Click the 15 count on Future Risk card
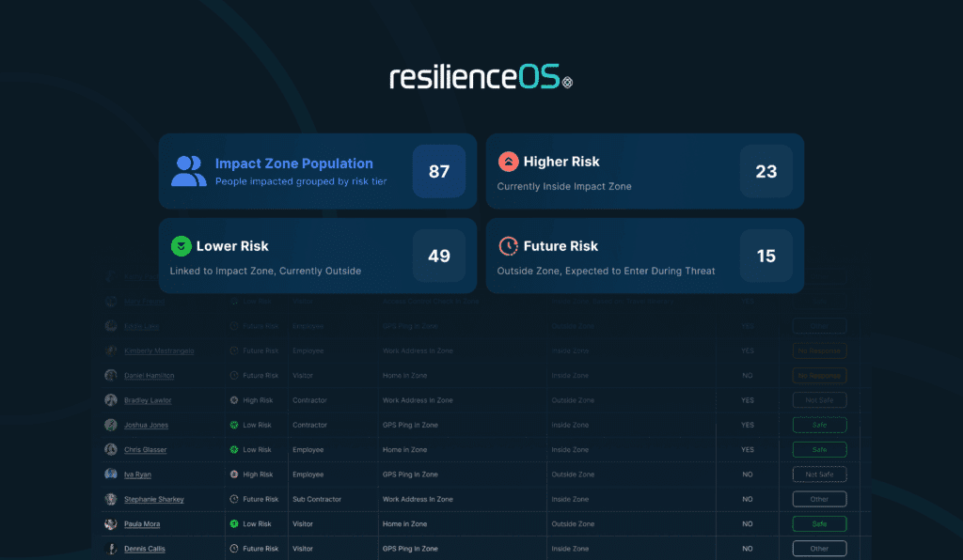963x560 pixels. 766,256
